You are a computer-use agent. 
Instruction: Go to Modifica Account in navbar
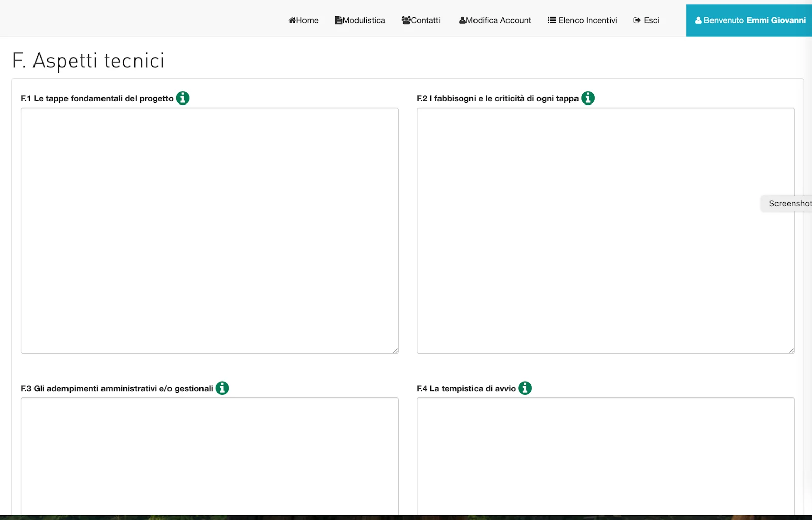[x=495, y=20]
